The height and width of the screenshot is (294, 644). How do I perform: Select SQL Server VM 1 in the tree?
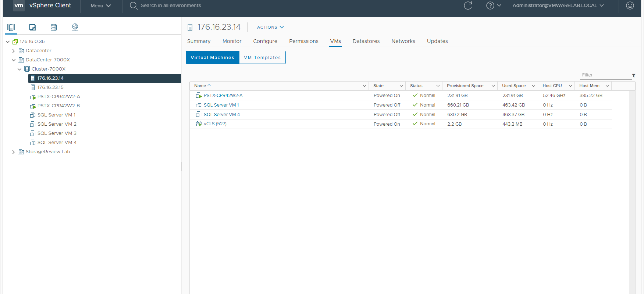[x=56, y=115]
